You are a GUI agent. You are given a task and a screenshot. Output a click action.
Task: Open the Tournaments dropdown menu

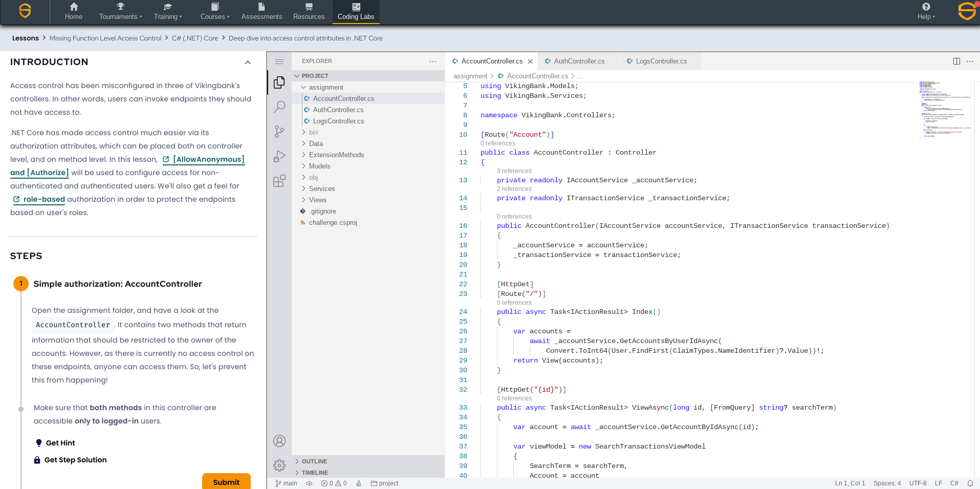120,12
